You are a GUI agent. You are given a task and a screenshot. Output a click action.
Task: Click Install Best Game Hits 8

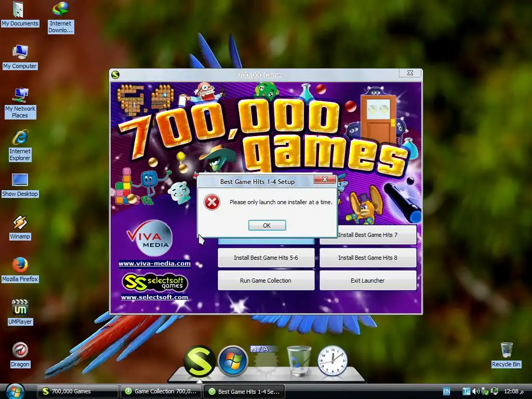[x=368, y=258]
